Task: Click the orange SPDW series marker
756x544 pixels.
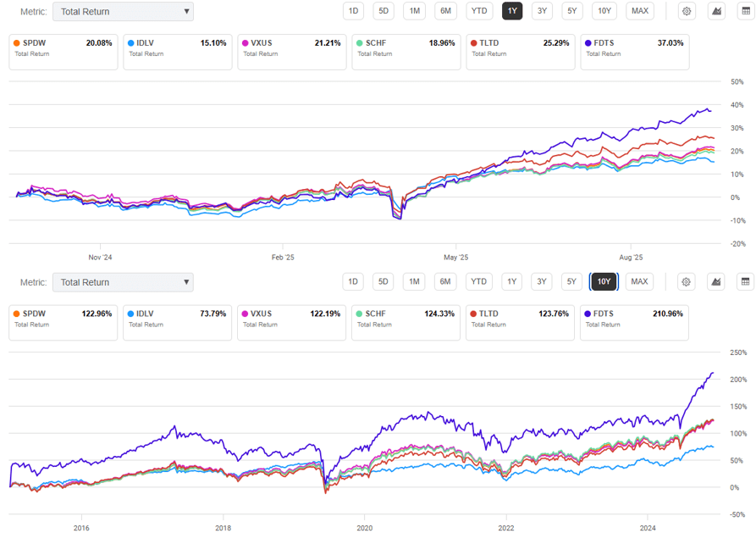Action: click(x=17, y=42)
